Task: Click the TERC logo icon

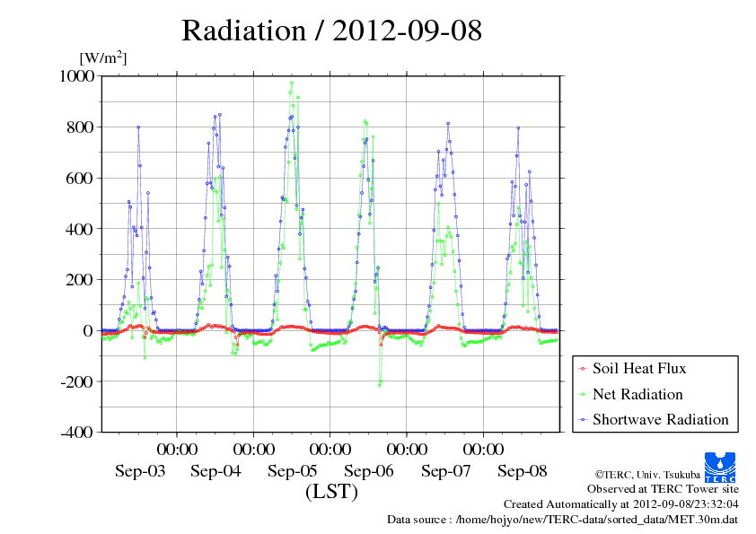Action: click(x=720, y=468)
